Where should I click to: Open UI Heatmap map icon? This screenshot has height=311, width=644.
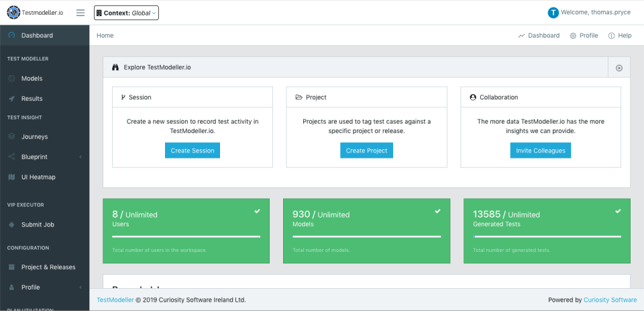12,177
